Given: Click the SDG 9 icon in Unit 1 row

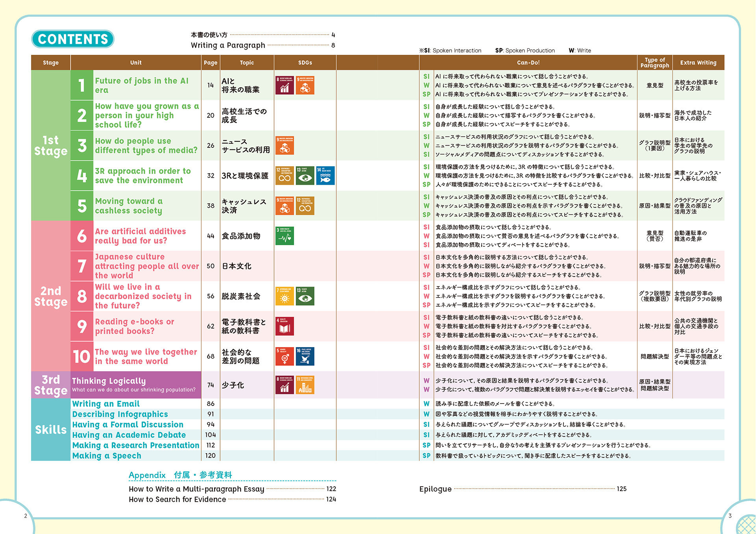Looking at the screenshot, I should point(305,85).
